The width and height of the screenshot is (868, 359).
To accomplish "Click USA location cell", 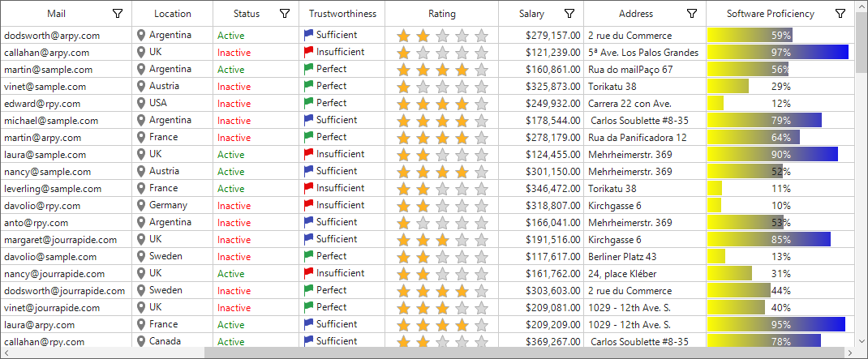I will coord(173,104).
